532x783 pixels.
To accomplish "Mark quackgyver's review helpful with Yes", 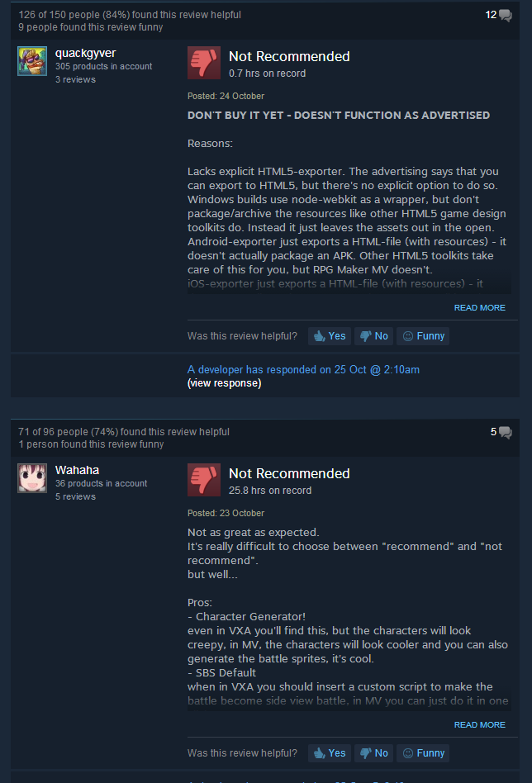I will pos(330,336).
